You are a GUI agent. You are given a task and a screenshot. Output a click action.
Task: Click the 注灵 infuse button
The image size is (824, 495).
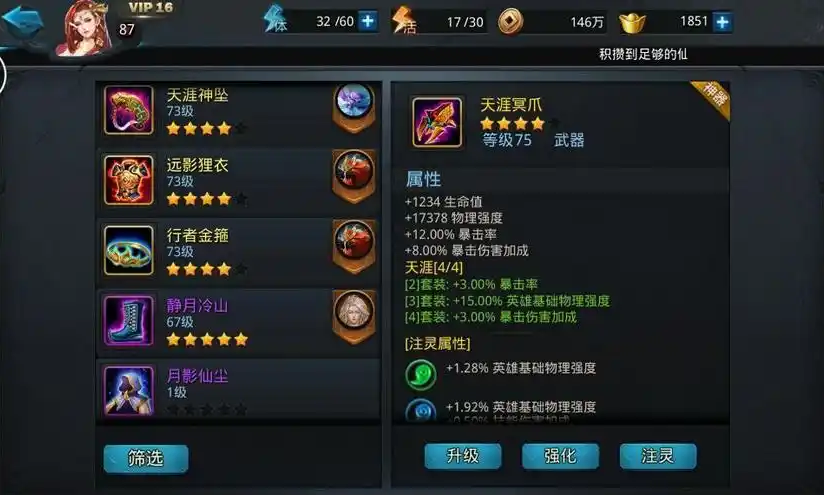coord(658,456)
